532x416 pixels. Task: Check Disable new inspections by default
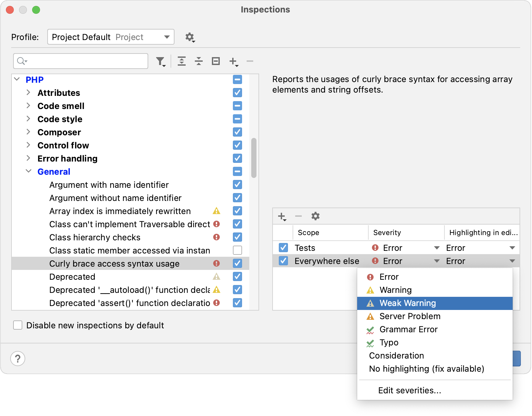(18, 325)
